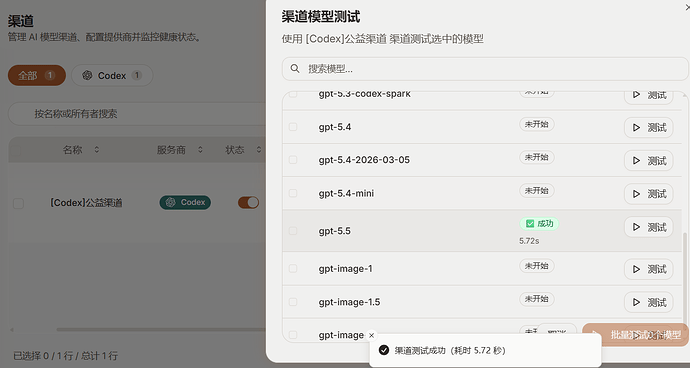Image resolution: width=690 pixels, height=368 pixels.
Task: Tick the checkbox for gpt-5.4-2026-03-05
Action: pyautogui.click(x=293, y=160)
